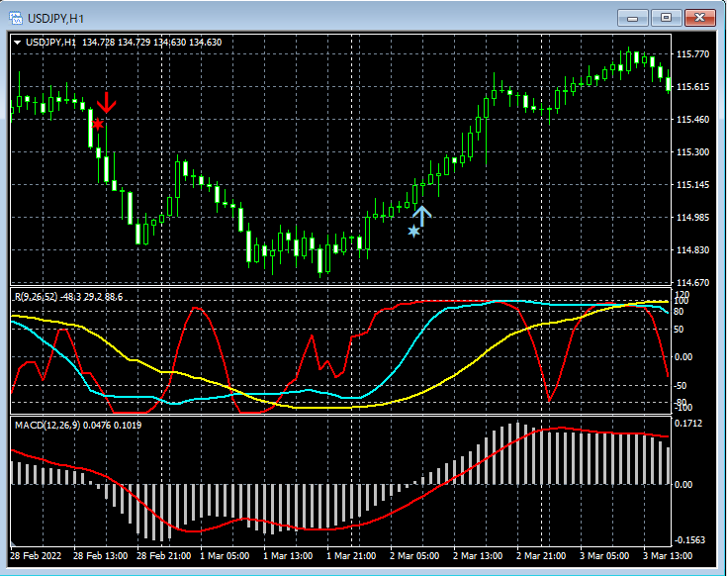Screen dimensions: 728x576
Task: Click the 28 Feb 21:00 time label
Action: point(163,556)
